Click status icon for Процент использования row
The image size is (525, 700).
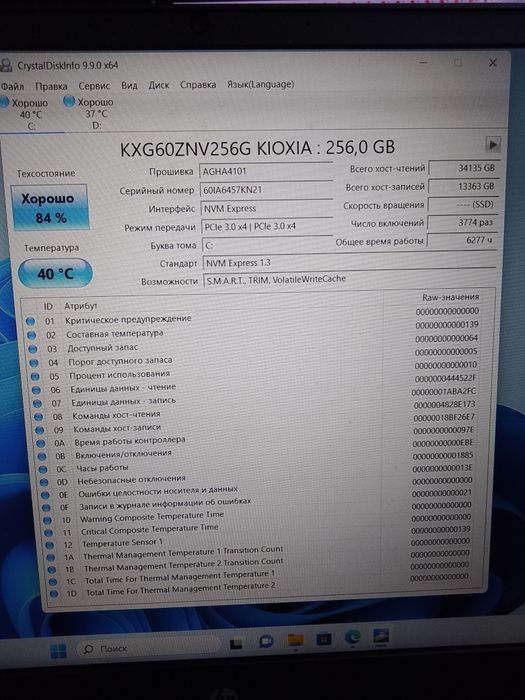(35, 376)
